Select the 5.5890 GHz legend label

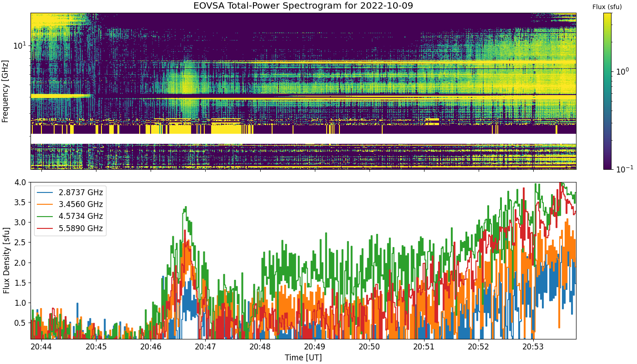click(81, 228)
